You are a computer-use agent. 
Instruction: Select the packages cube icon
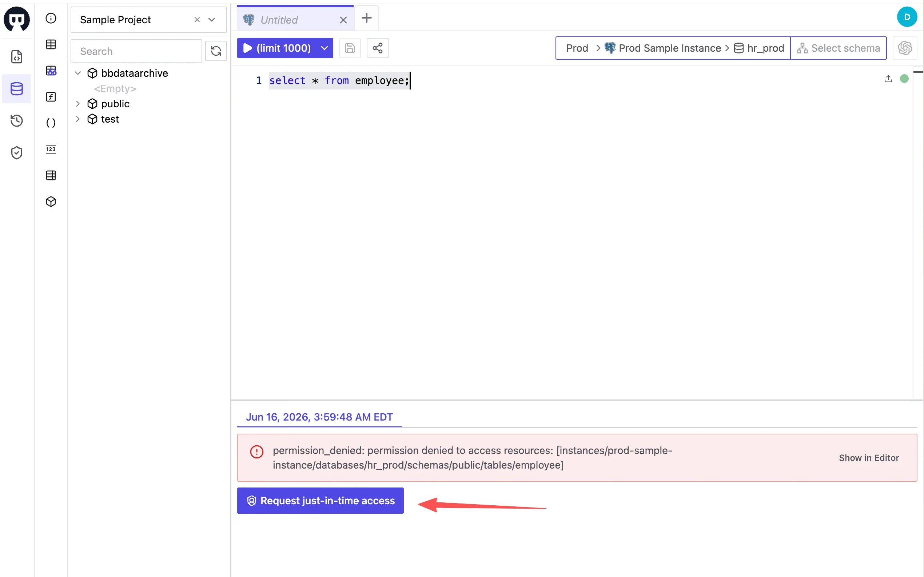(51, 202)
